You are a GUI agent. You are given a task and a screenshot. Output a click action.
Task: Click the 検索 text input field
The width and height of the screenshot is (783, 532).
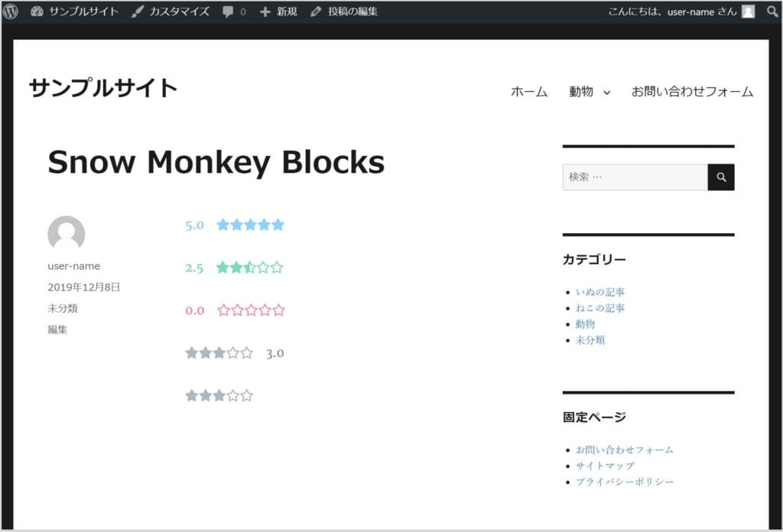pos(635,177)
